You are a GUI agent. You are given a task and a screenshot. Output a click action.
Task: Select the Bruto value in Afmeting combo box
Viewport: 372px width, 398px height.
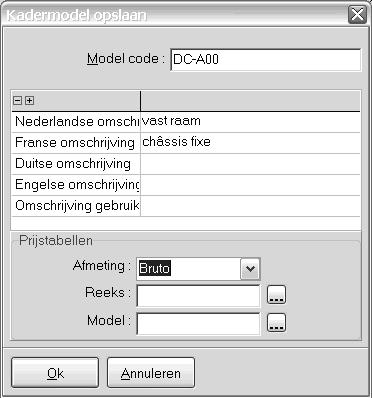[x=154, y=269]
